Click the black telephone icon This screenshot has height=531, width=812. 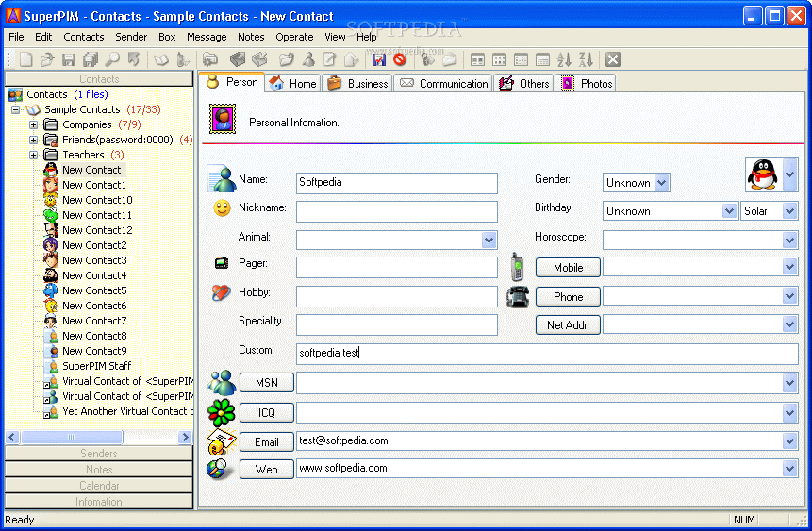[518, 297]
